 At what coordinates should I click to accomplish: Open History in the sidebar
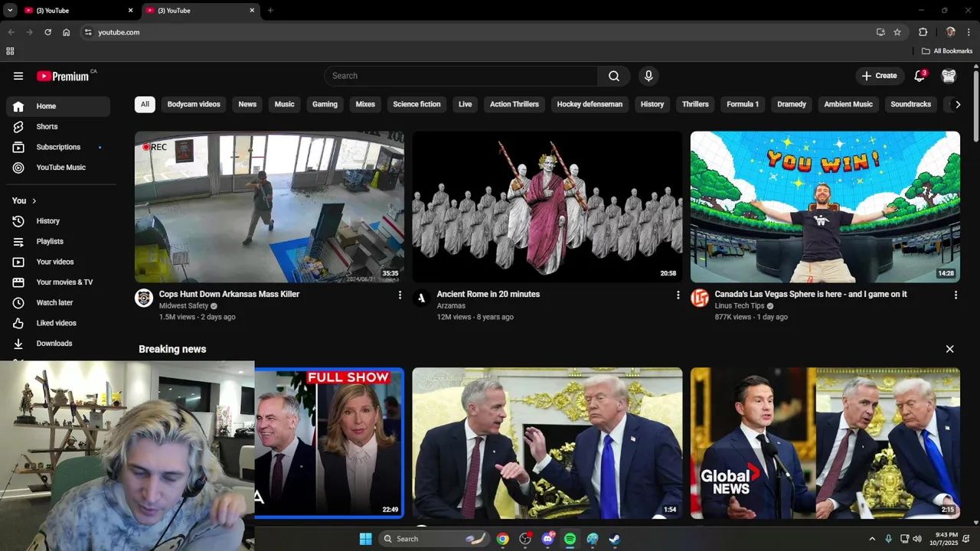[x=58, y=221]
